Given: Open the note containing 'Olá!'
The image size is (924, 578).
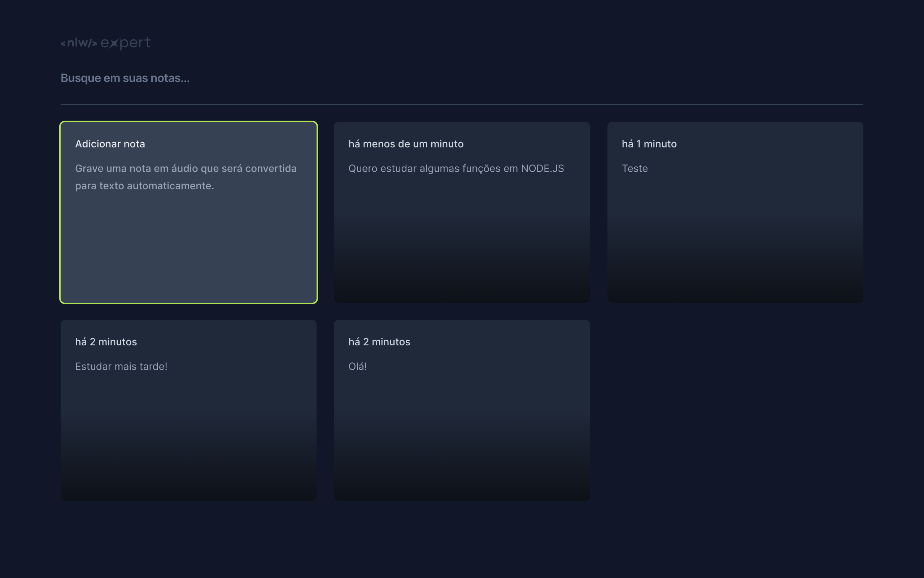Looking at the screenshot, I should [462, 410].
